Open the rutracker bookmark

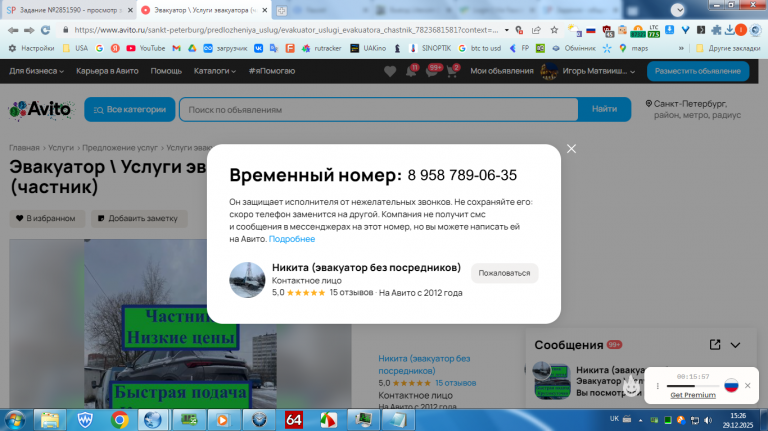pyautogui.click(x=322, y=48)
